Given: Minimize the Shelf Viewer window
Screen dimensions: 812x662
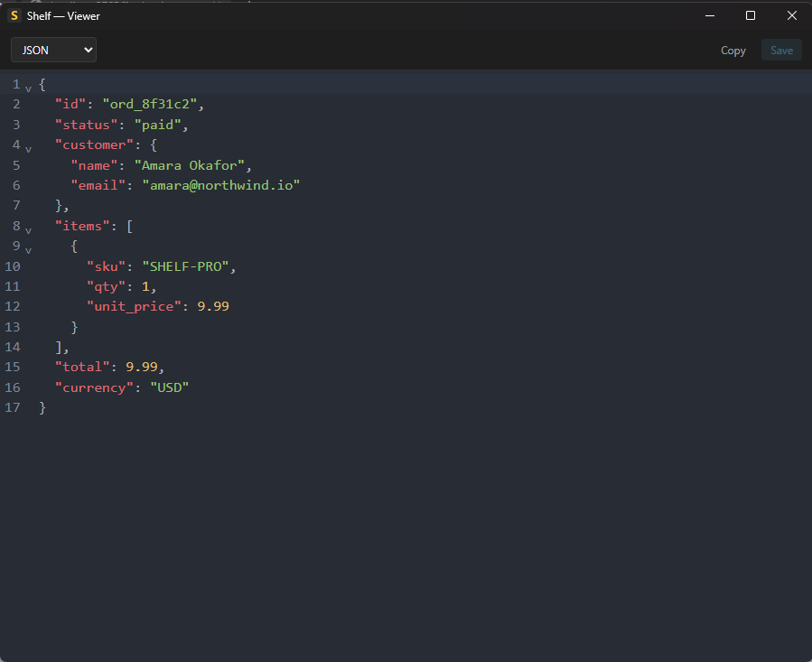Looking at the screenshot, I should click(710, 16).
